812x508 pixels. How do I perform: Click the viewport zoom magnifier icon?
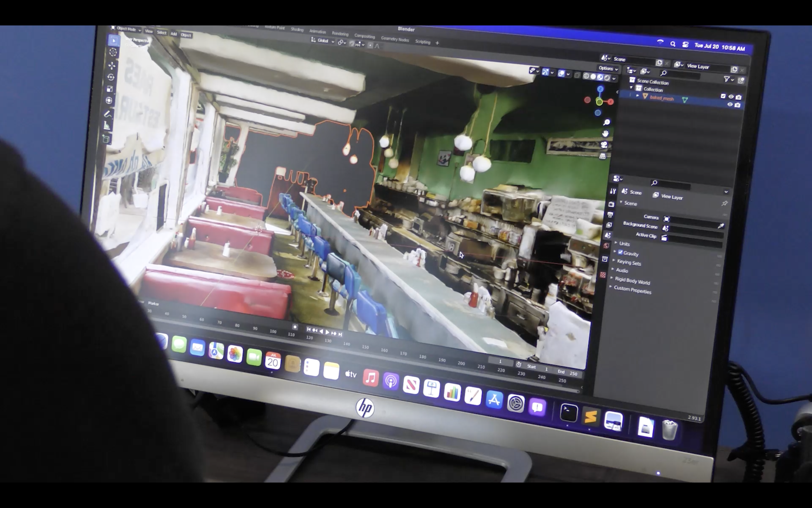pos(606,122)
